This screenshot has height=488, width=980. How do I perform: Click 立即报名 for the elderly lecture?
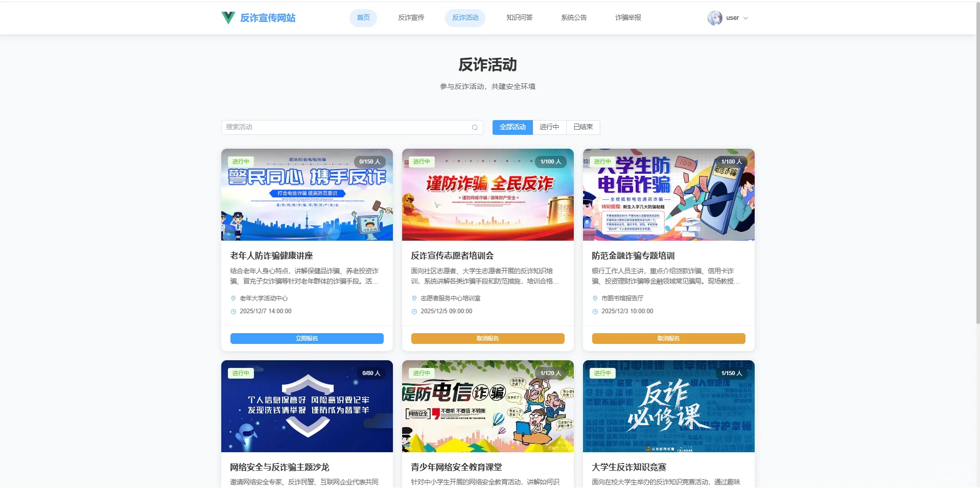tap(307, 338)
